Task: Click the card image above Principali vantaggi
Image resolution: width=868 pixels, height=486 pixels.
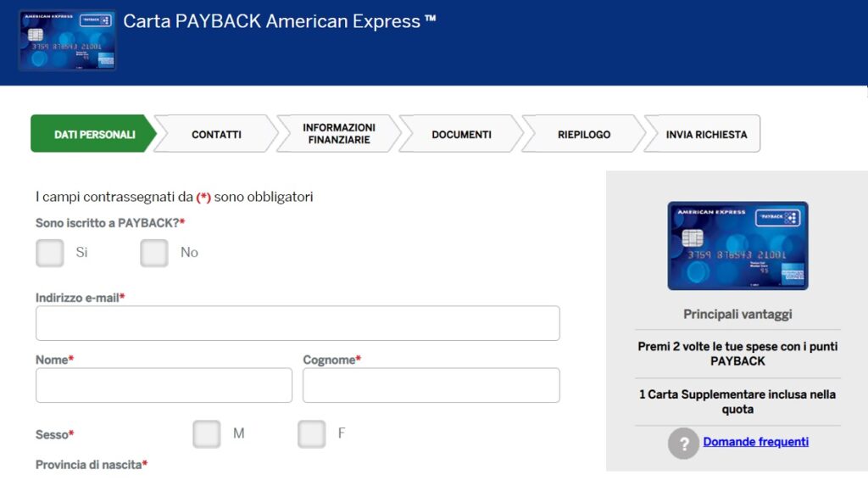Action: point(737,245)
